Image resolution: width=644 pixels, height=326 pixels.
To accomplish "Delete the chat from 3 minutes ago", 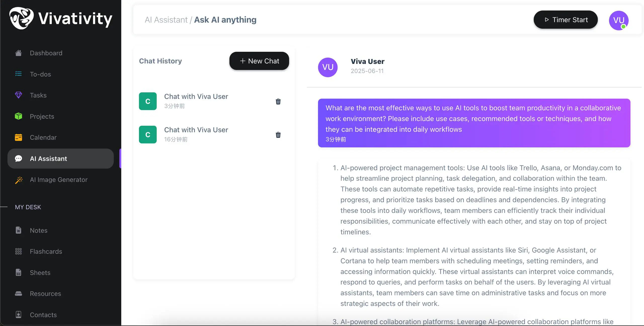I will [x=278, y=102].
